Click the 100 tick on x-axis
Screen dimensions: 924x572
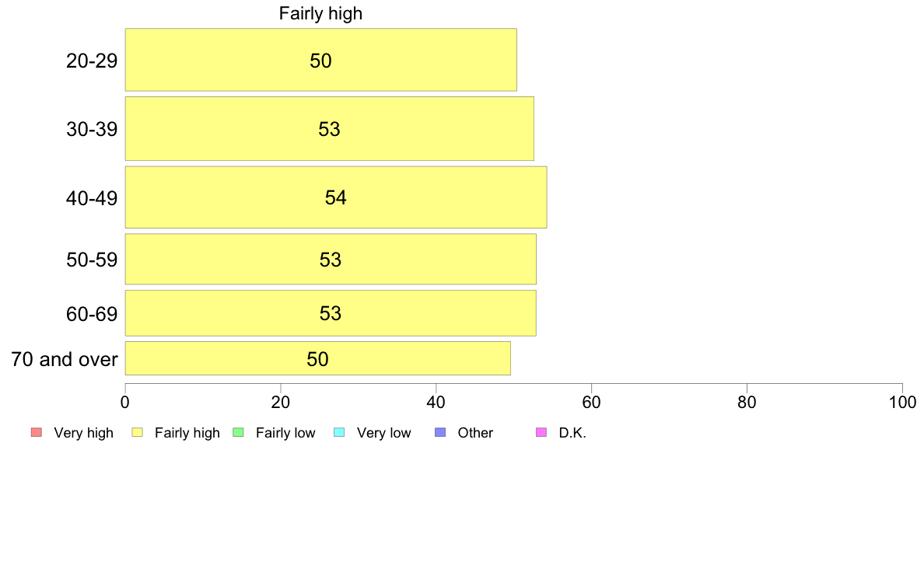pos(903,403)
